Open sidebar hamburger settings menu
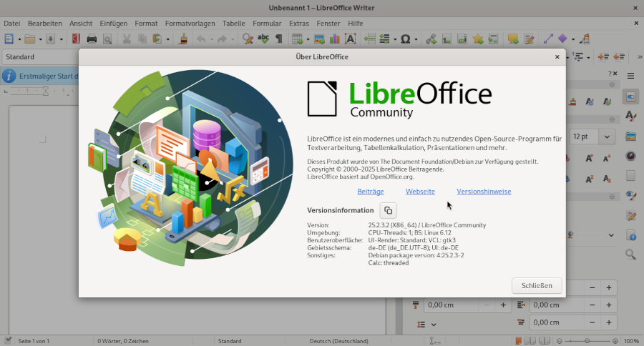This screenshot has width=644, height=346. coord(631,76)
